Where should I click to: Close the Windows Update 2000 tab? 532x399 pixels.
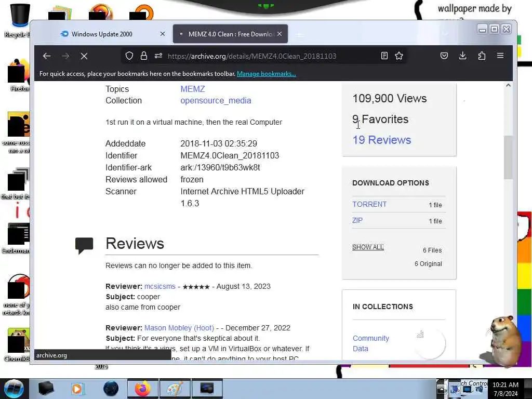click(163, 34)
